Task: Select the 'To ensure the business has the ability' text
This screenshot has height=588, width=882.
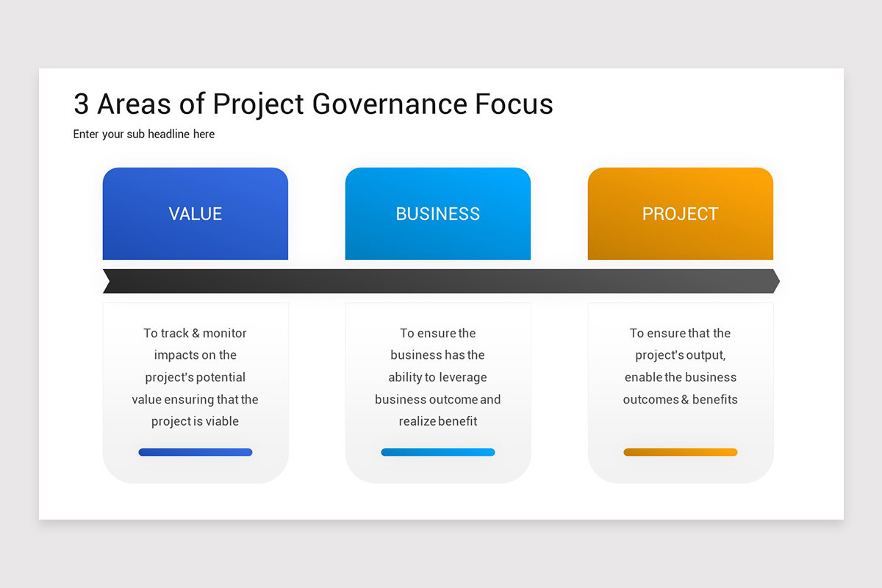Action: point(438,377)
